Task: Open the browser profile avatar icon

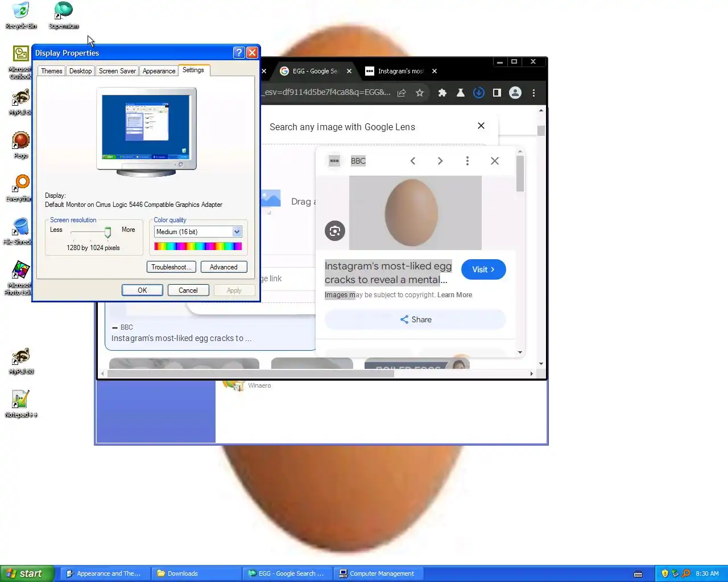Action: [x=515, y=93]
